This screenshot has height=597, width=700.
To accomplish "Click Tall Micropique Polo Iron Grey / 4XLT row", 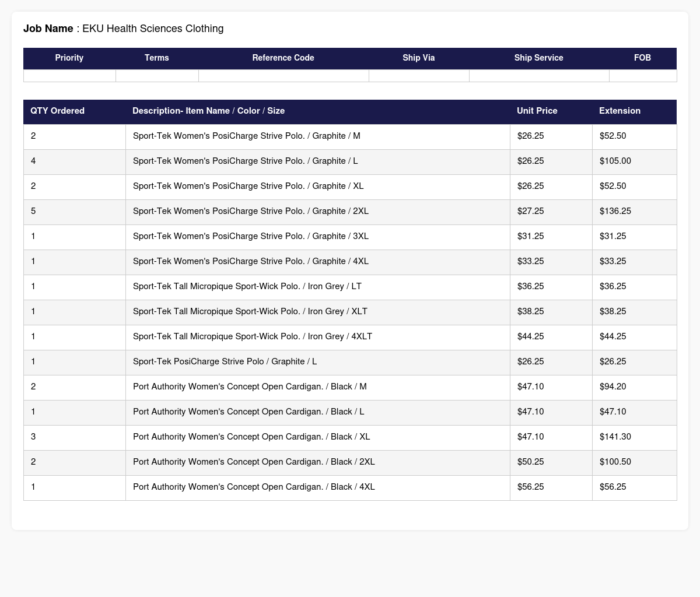I will [x=350, y=338].
